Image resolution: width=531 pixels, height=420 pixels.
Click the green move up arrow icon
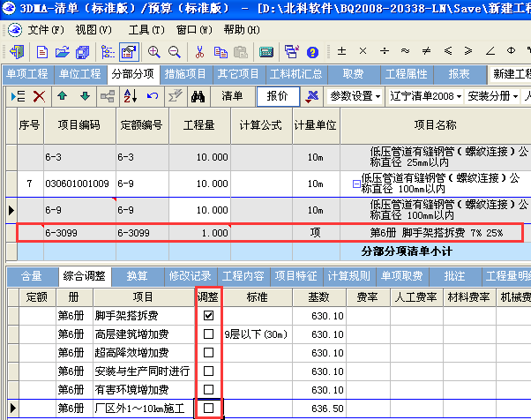63,95
